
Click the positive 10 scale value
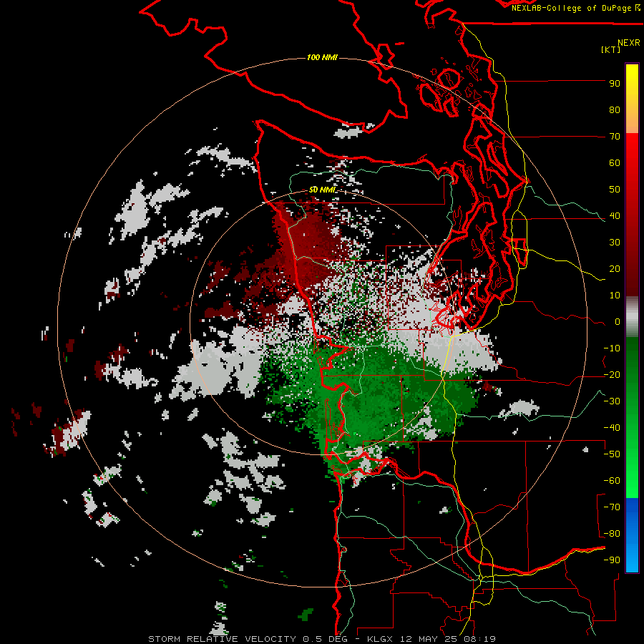615,296
